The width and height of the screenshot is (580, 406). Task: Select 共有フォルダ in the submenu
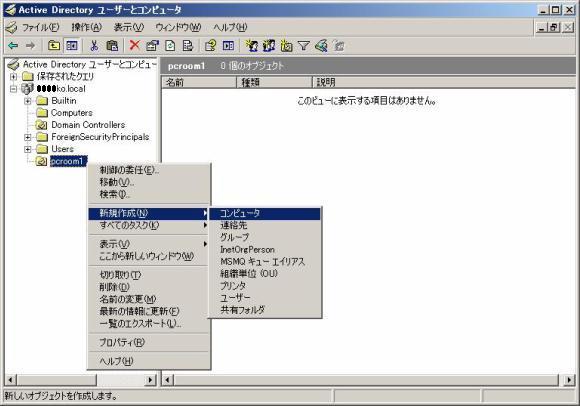pos(265,310)
